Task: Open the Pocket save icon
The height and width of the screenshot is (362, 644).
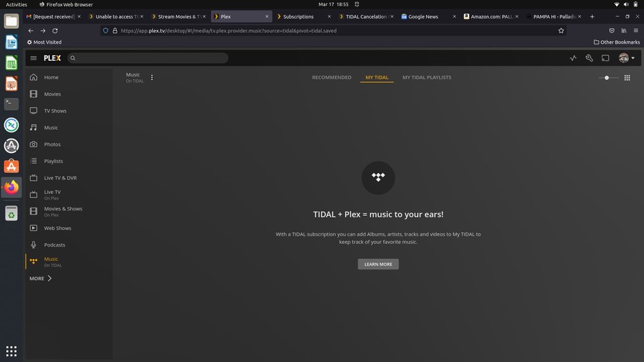Action: (x=611, y=31)
